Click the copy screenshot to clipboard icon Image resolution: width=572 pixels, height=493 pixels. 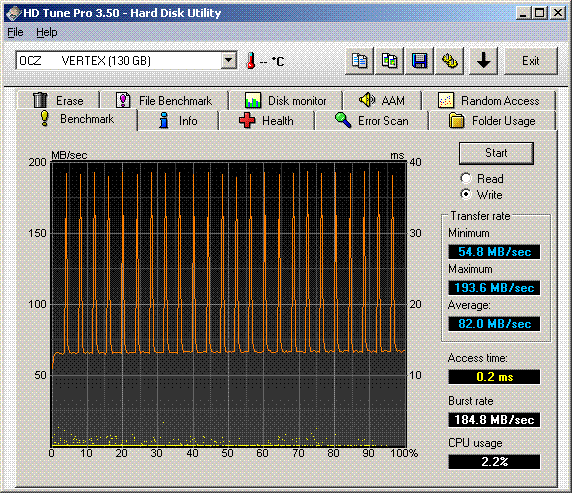tap(389, 61)
